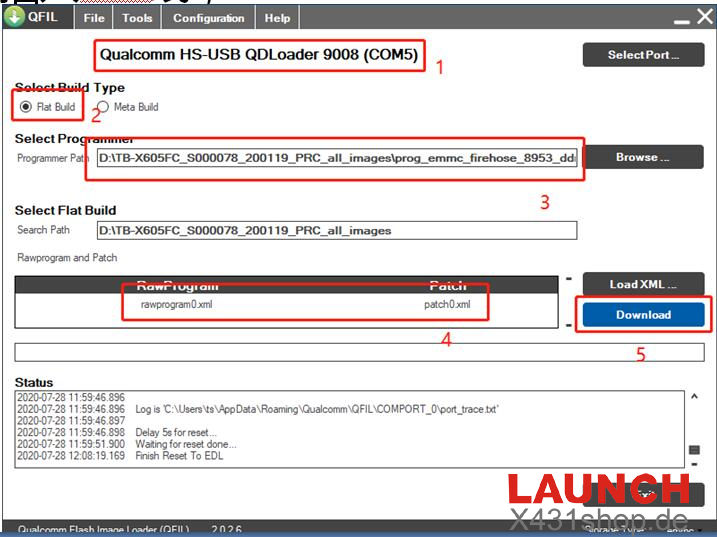Close the QFIL window with the X
The height and width of the screenshot is (537, 717).
704,17
